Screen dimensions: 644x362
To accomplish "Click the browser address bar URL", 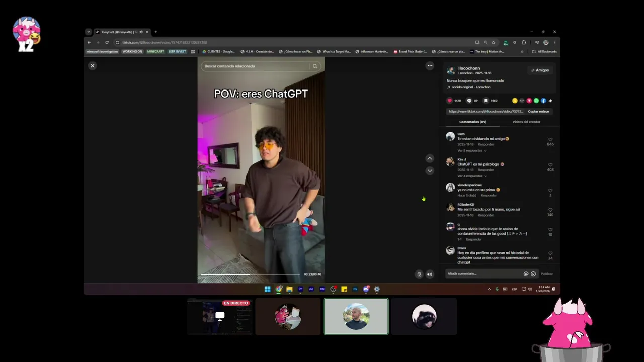I will point(165,42).
